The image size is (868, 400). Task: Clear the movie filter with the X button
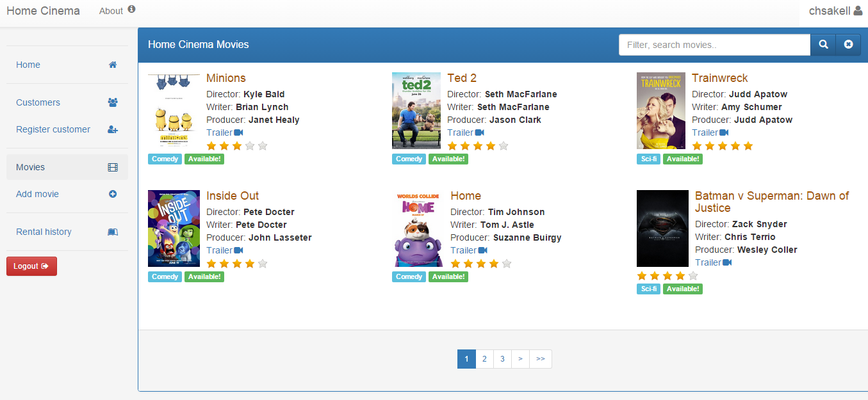848,45
